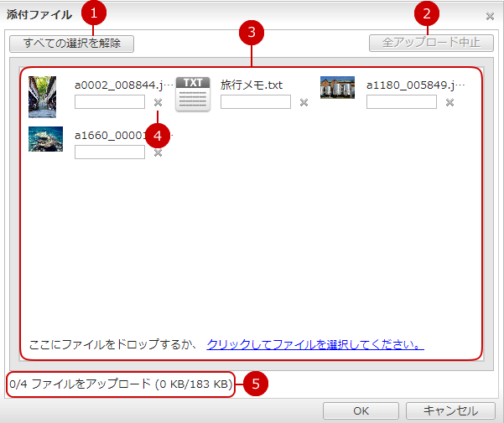504x423 pixels.
Task: Click the progress bar under a1180_005849
Action: (401, 102)
